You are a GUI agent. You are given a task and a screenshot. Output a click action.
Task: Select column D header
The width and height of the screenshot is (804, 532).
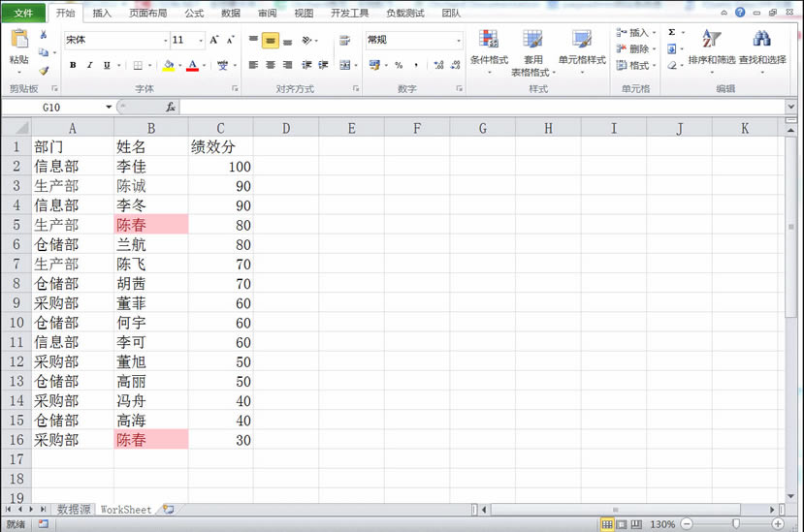tap(286, 128)
